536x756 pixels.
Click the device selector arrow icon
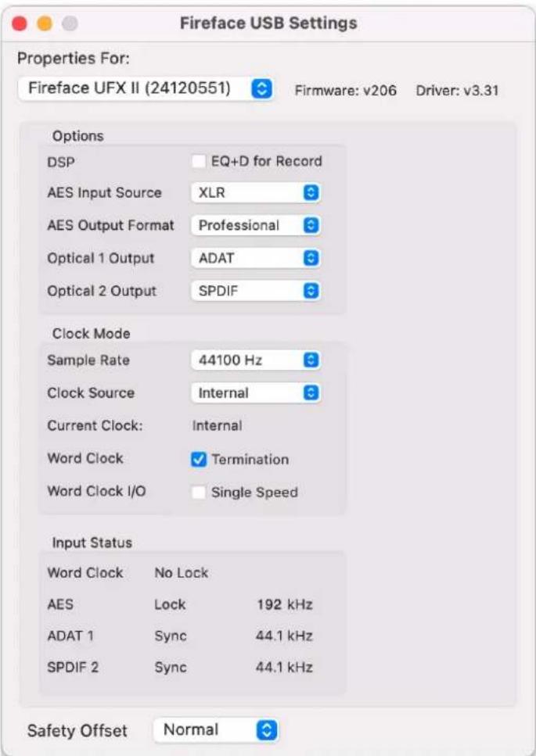(x=262, y=88)
